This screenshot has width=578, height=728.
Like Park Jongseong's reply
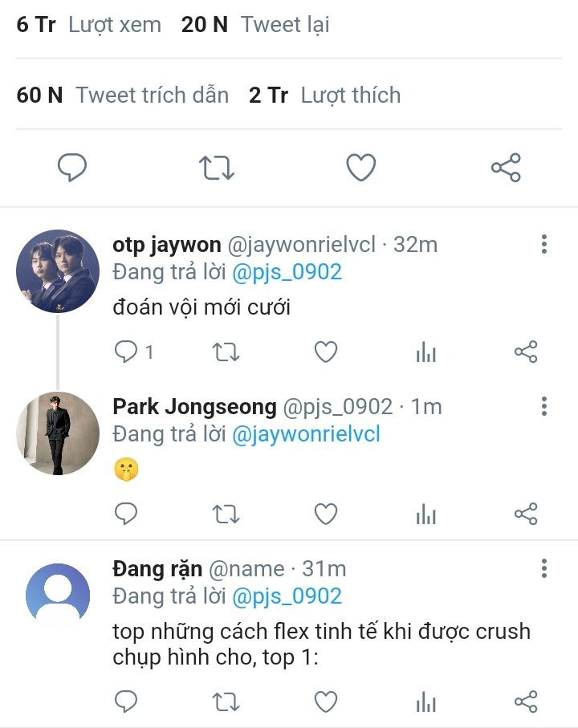coord(325,514)
